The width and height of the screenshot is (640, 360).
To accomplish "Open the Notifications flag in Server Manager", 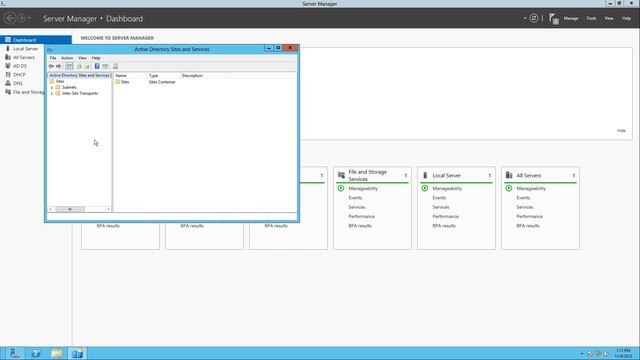I will (553, 18).
